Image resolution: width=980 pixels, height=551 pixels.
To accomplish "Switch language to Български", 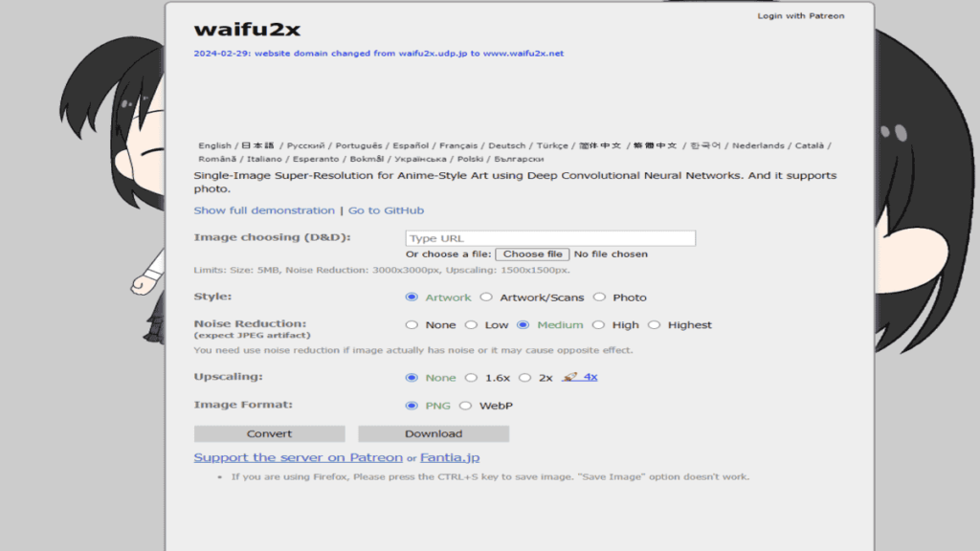I will (x=520, y=160).
